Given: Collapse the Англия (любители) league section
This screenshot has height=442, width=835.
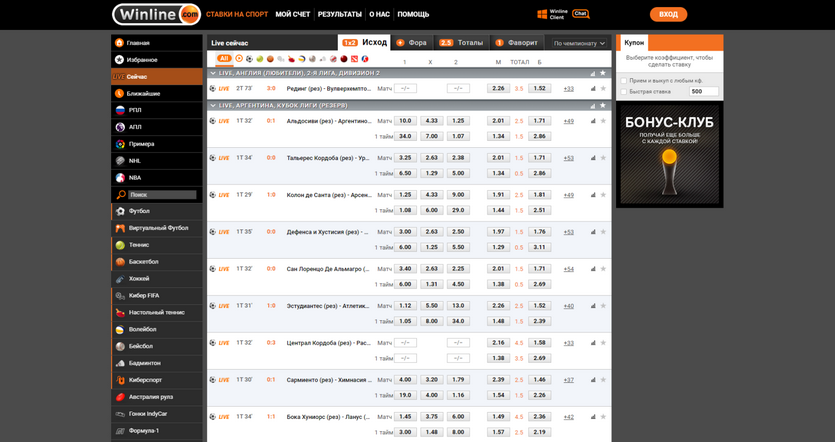Looking at the screenshot, I should (x=212, y=73).
